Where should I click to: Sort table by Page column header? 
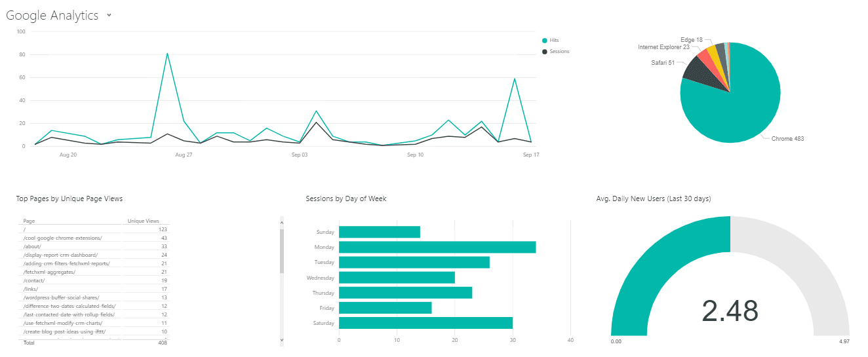pos(29,221)
